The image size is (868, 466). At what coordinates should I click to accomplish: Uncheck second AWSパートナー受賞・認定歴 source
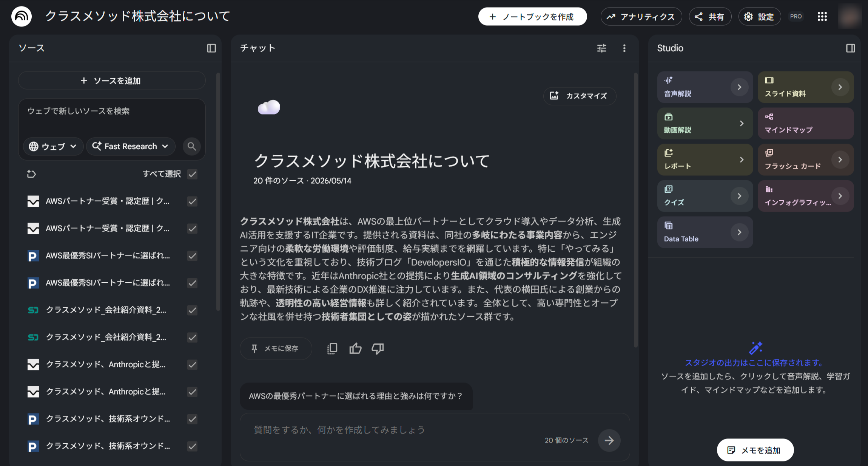point(193,228)
